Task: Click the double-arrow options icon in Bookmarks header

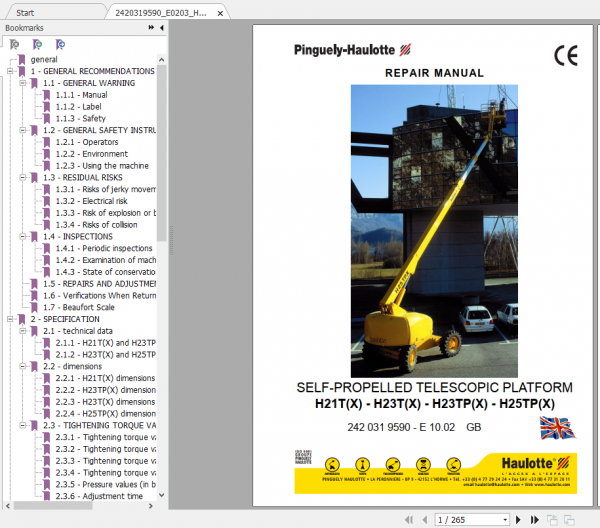Action: [152, 28]
